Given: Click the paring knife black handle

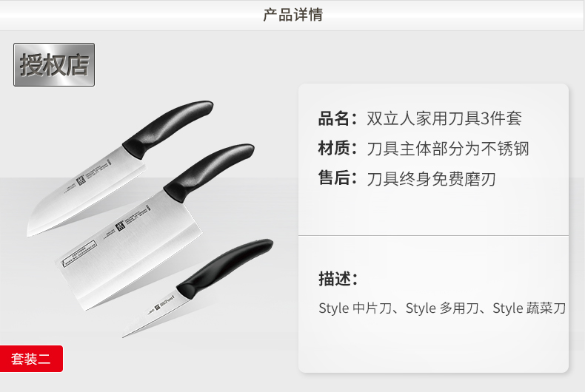Looking at the screenshot, I should pyautogui.click(x=224, y=268).
